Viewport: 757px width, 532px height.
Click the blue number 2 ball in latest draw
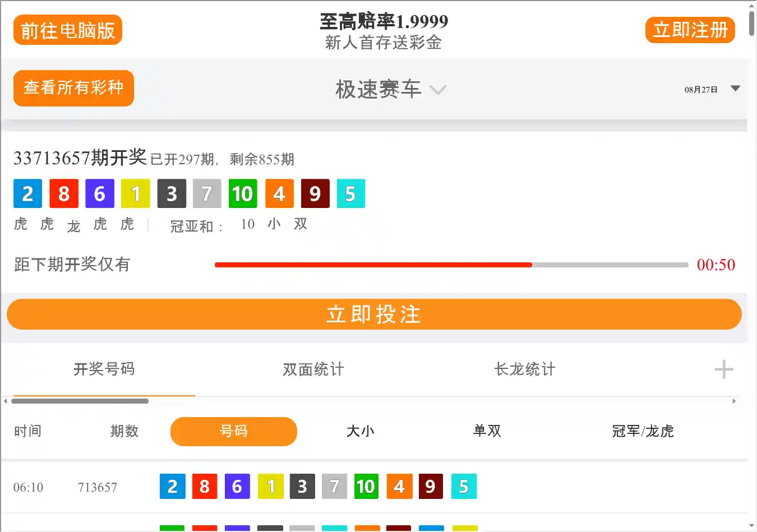(27, 194)
